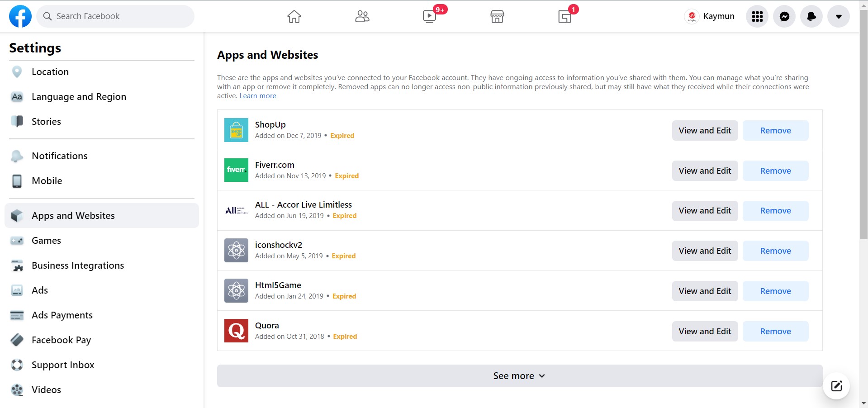This screenshot has width=868, height=408.
Task: Open the nine-dot menu grid
Action: [x=757, y=16]
